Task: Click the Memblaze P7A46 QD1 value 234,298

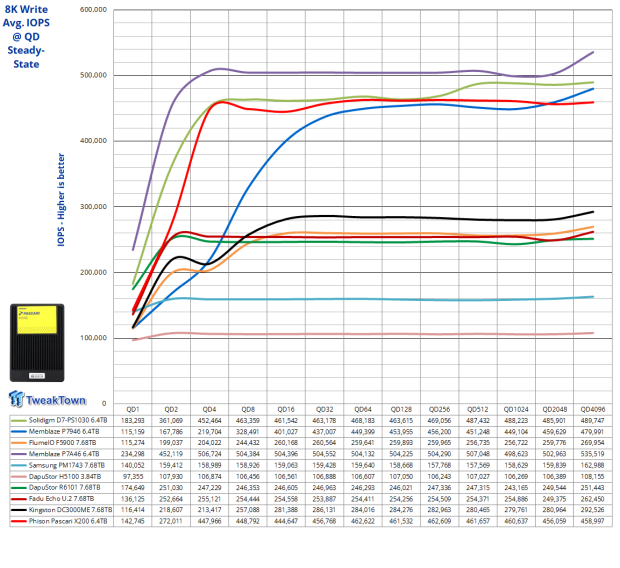Action: pos(132,454)
